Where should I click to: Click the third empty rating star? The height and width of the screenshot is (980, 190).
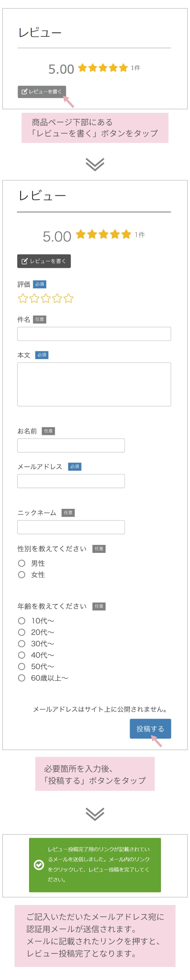point(46,298)
